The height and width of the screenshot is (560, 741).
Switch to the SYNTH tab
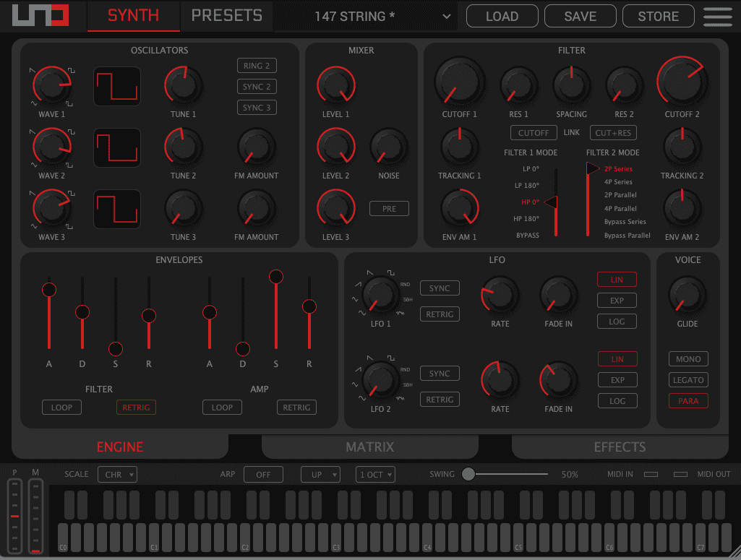coord(133,16)
